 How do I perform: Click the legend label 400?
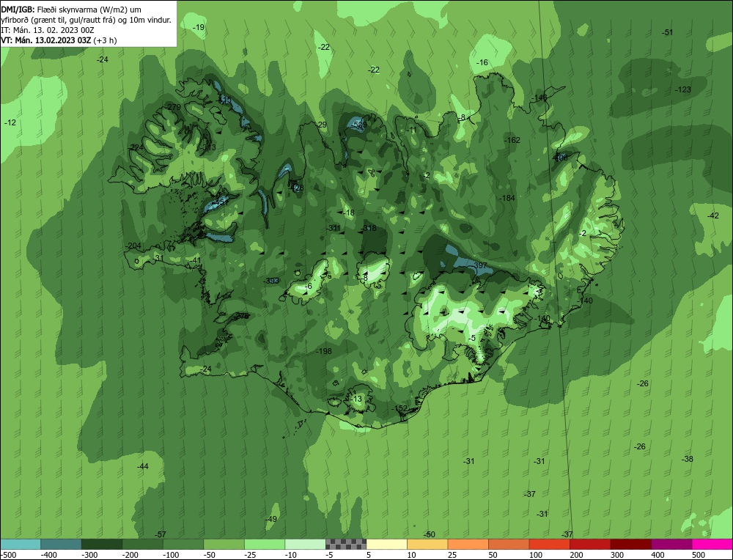point(658,555)
